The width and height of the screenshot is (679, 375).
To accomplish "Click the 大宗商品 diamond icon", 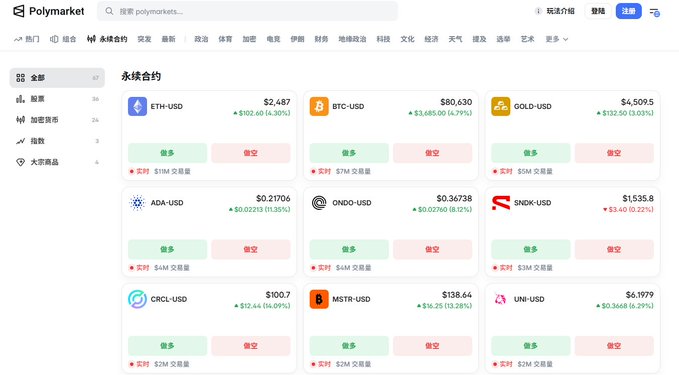I will (x=20, y=162).
